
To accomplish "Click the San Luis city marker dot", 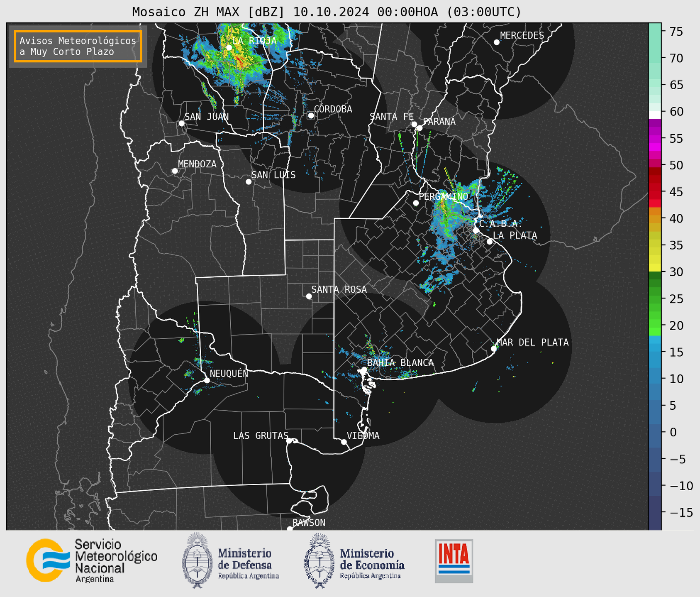I will (248, 182).
